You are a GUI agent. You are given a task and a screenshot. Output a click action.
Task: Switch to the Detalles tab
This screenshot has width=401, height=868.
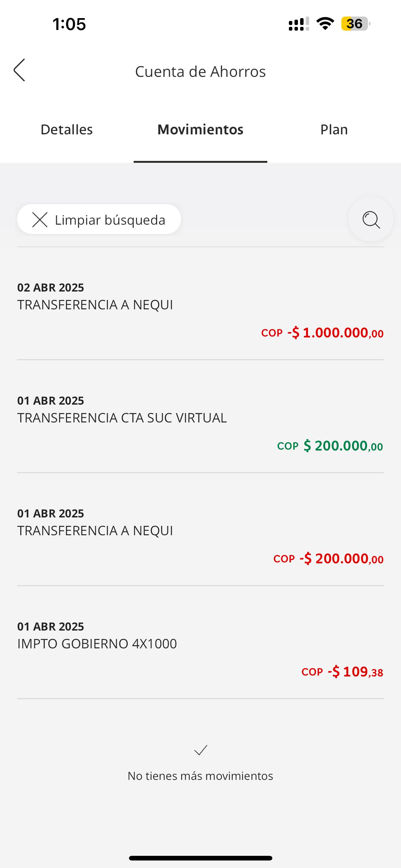pos(67,130)
